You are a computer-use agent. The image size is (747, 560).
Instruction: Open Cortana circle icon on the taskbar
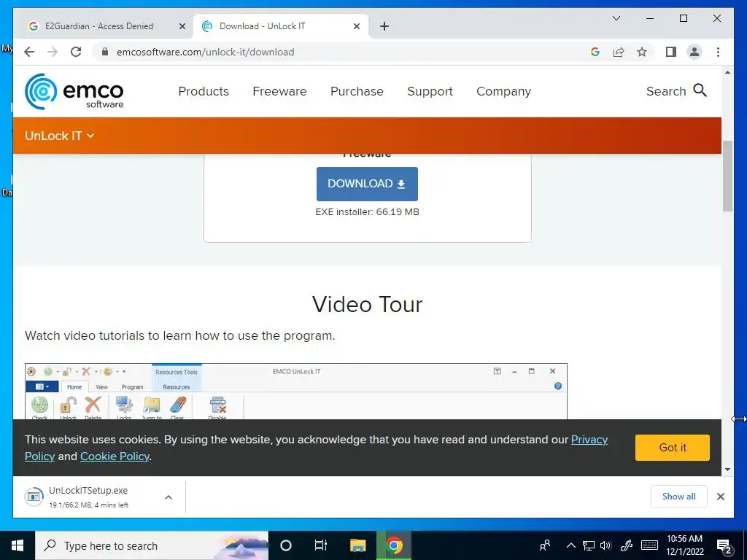286,545
